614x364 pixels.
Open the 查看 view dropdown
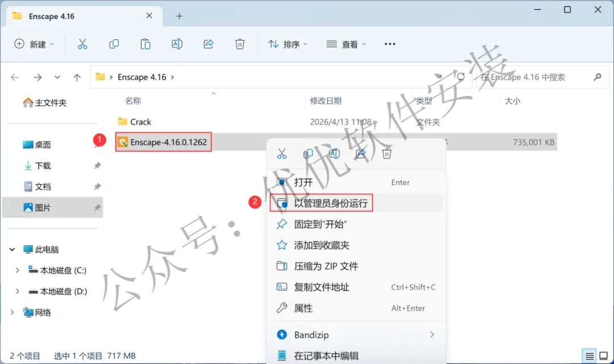pyautogui.click(x=346, y=44)
